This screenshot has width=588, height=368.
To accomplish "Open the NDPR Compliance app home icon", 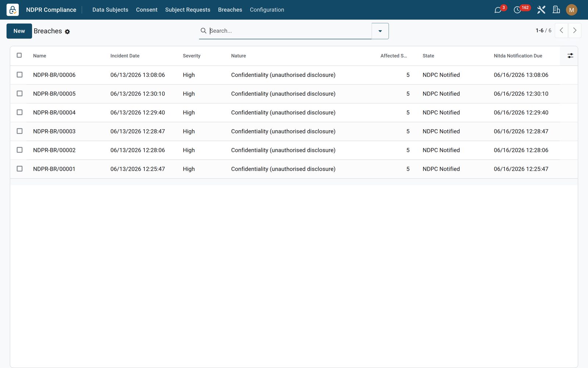I will point(12,10).
